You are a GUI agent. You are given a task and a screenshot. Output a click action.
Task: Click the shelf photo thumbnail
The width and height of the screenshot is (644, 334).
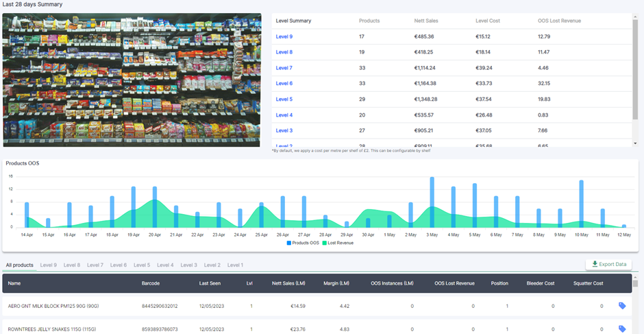pos(132,80)
